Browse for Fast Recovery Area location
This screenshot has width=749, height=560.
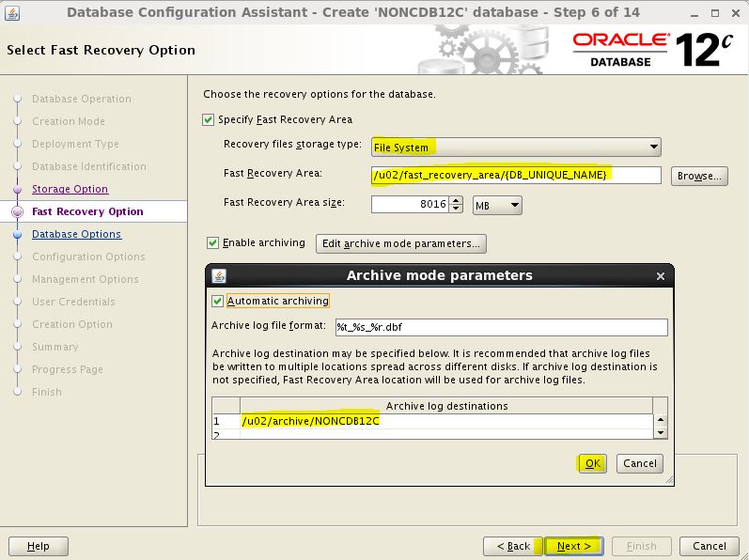tap(698, 176)
